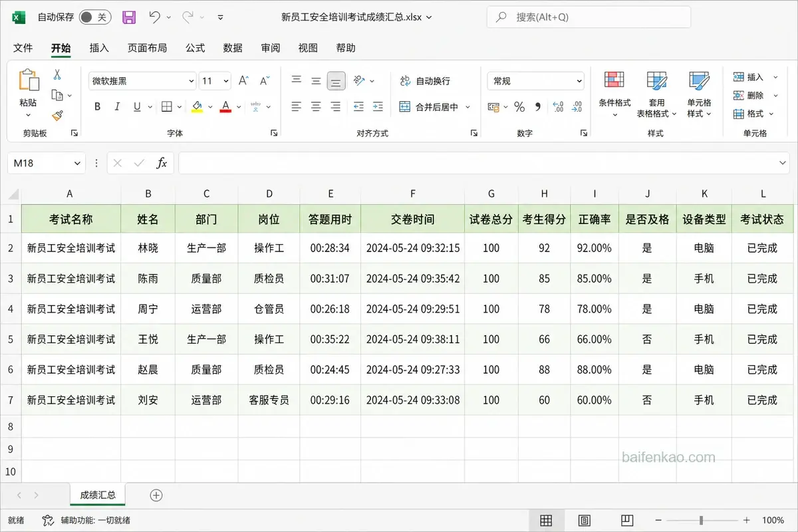Apply comma thousands separator style

click(538, 107)
